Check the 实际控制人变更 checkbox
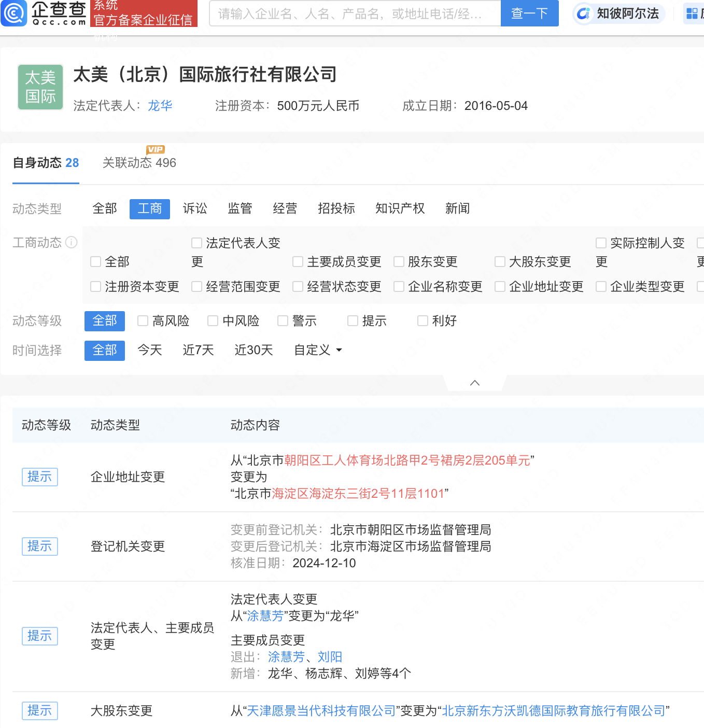The height and width of the screenshot is (728, 704). point(601,243)
